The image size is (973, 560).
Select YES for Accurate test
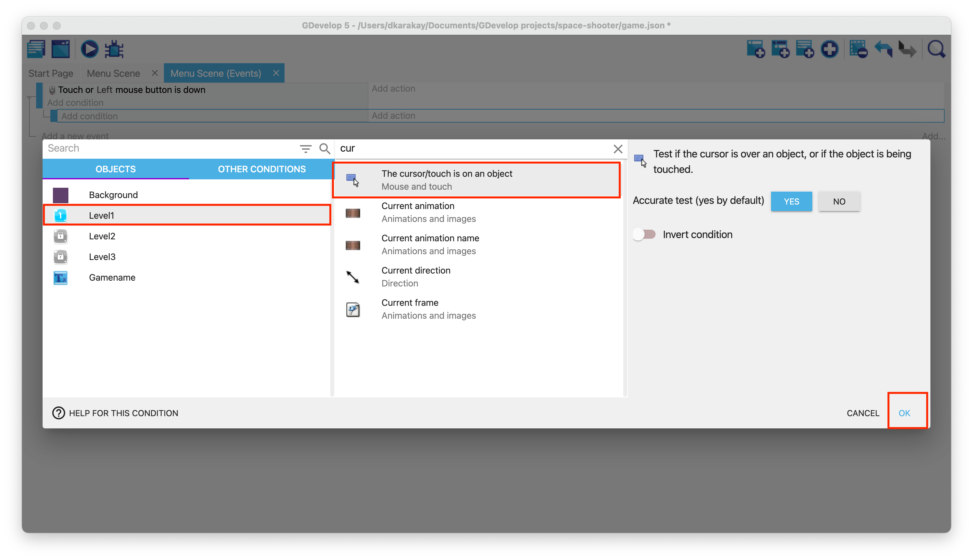click(791, 201)
